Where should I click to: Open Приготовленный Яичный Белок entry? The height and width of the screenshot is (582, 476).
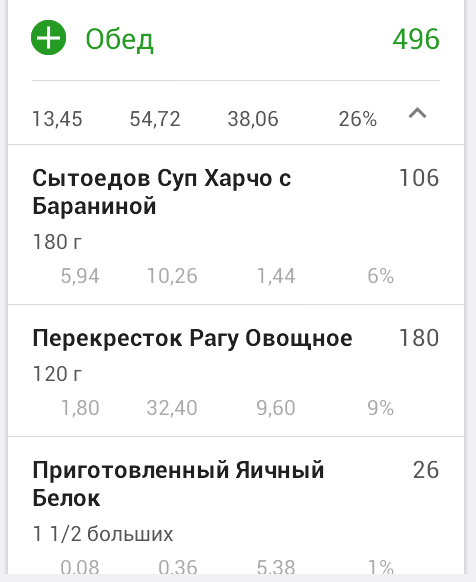[x=236, y=506]
